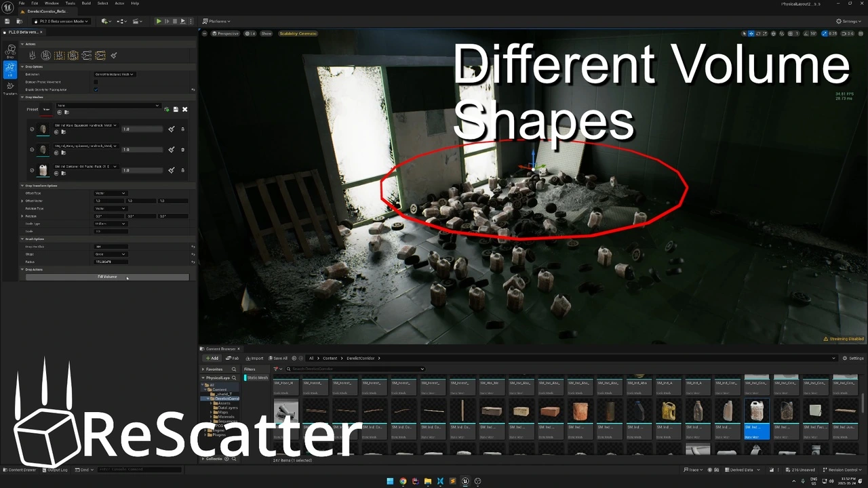868x488 pixels.
Task: Toggle the Dampen Physic Movement checkbox
Action: (96, 81)
